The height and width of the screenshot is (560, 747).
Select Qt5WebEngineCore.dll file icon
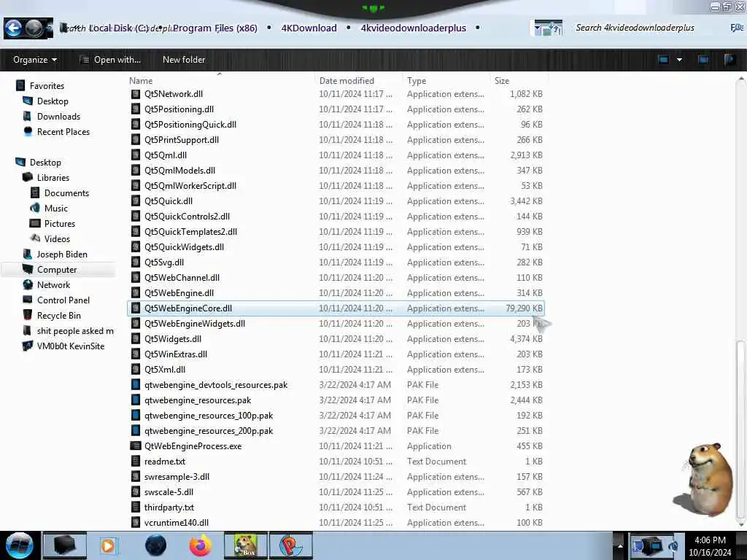click(136, 308)
